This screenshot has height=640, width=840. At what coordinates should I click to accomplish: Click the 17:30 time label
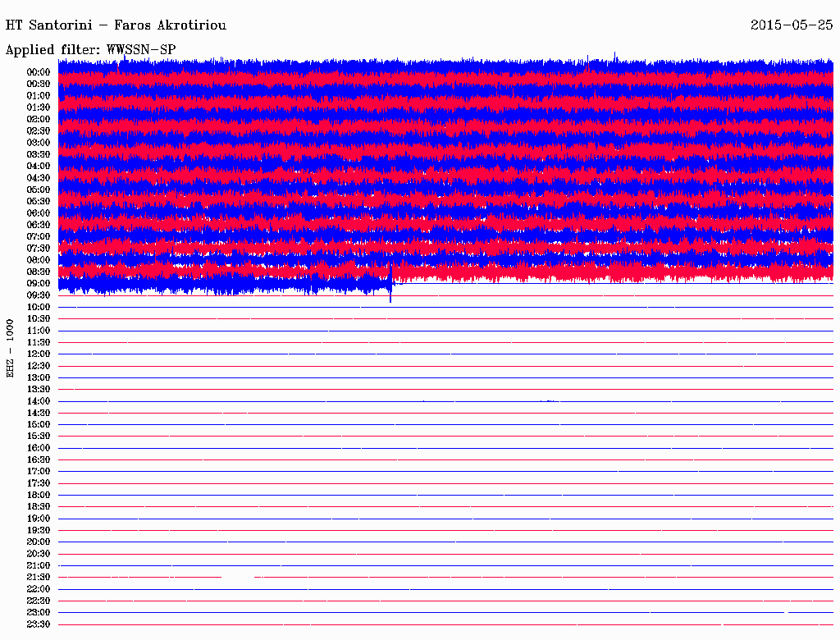click(39, 483)
